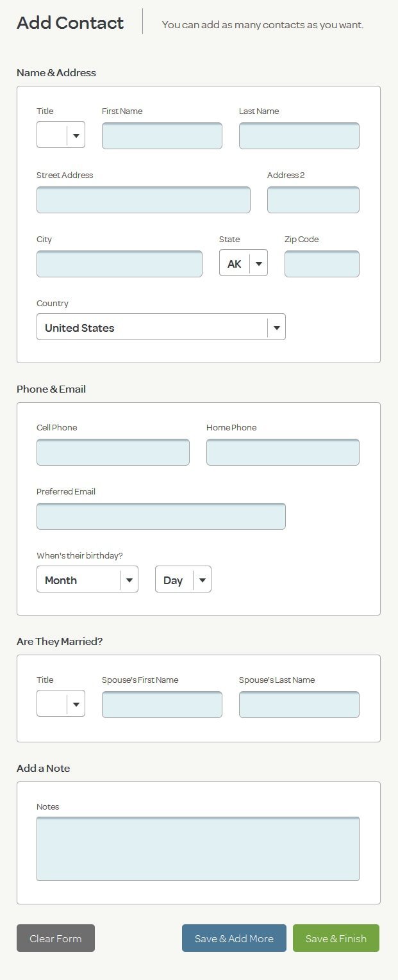This screenshot has width=398, height=980.
Task: Click the Street Address input
Action: pyautogui.click(x=144, y=200)
